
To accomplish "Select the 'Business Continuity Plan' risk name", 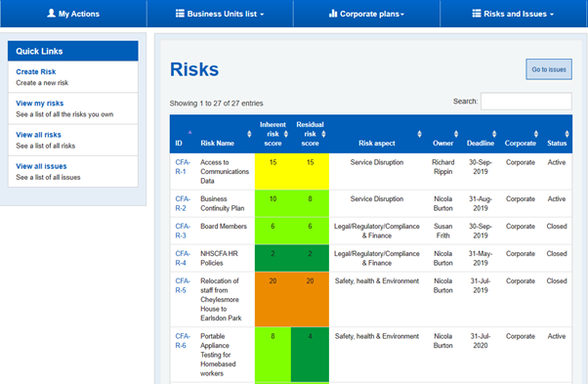I will point(222,203).
